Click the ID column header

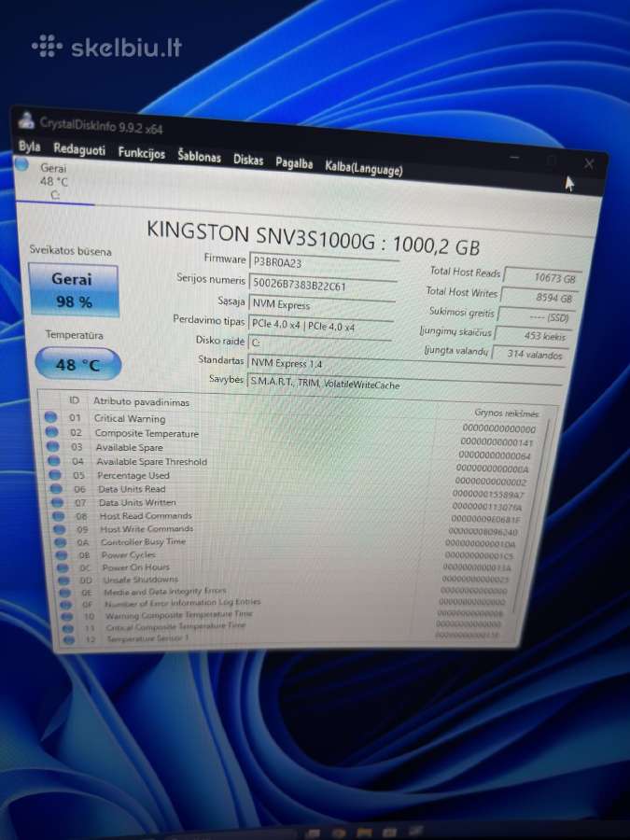(x=74, y=399)
